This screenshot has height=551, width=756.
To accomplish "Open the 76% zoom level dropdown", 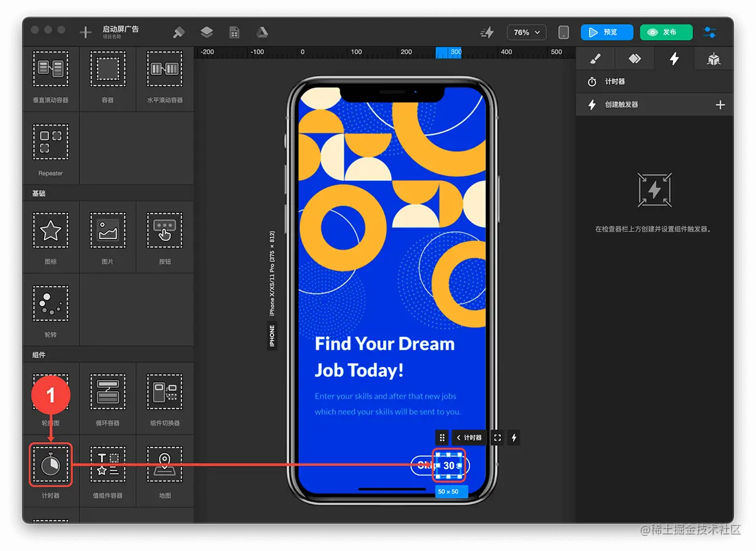I will (527, 32).
